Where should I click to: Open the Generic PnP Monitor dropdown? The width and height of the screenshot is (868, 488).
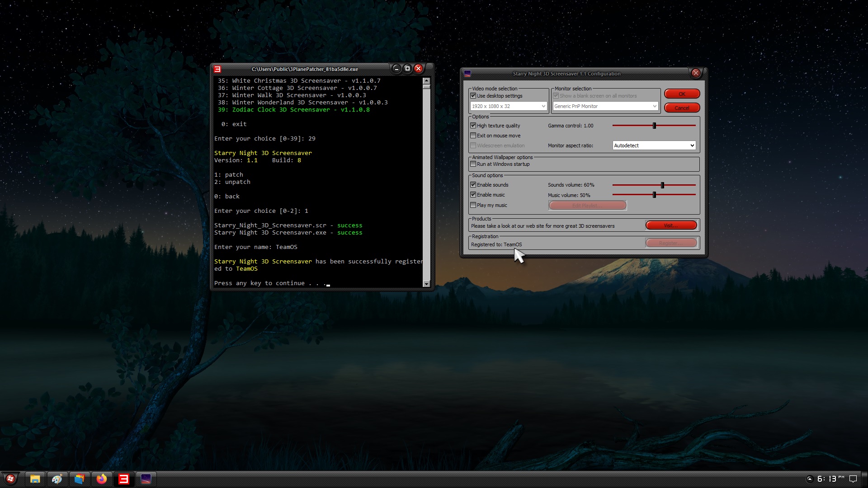(x=605, y=106)
